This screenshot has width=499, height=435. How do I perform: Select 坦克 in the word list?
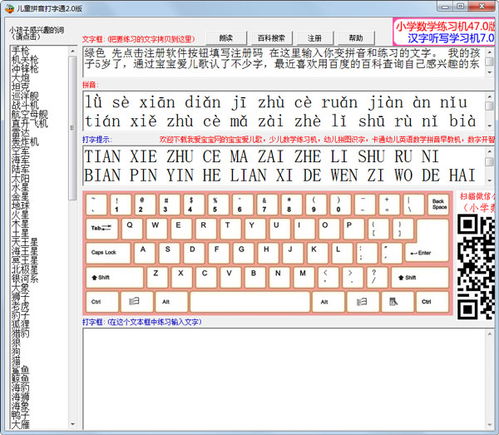(21, 87)
